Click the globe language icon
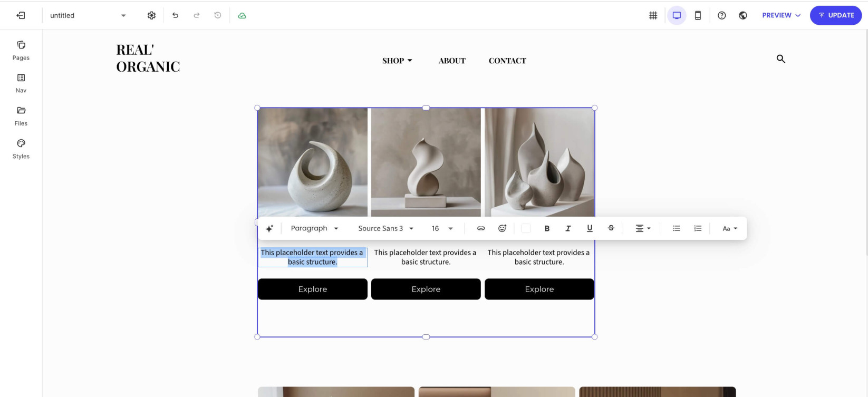868x397 pixels. coord(742,15)
